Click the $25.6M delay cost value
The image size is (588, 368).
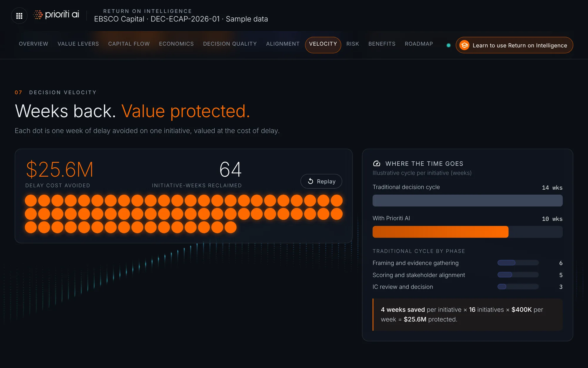[60, 170]
